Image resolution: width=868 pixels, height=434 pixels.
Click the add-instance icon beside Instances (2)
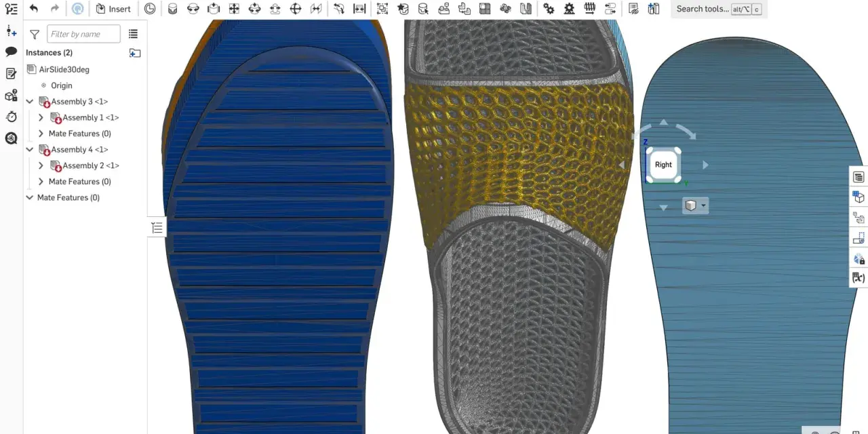[135, 53]
